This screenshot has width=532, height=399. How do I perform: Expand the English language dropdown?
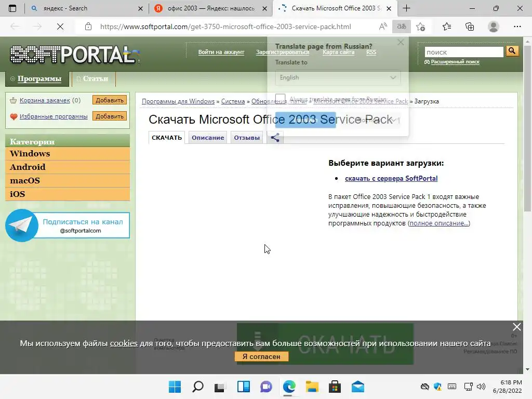coord(338,78)
